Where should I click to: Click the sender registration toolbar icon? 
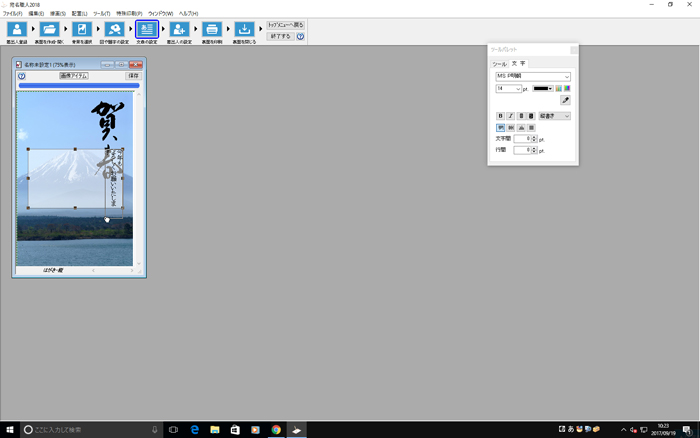point(16,31)
